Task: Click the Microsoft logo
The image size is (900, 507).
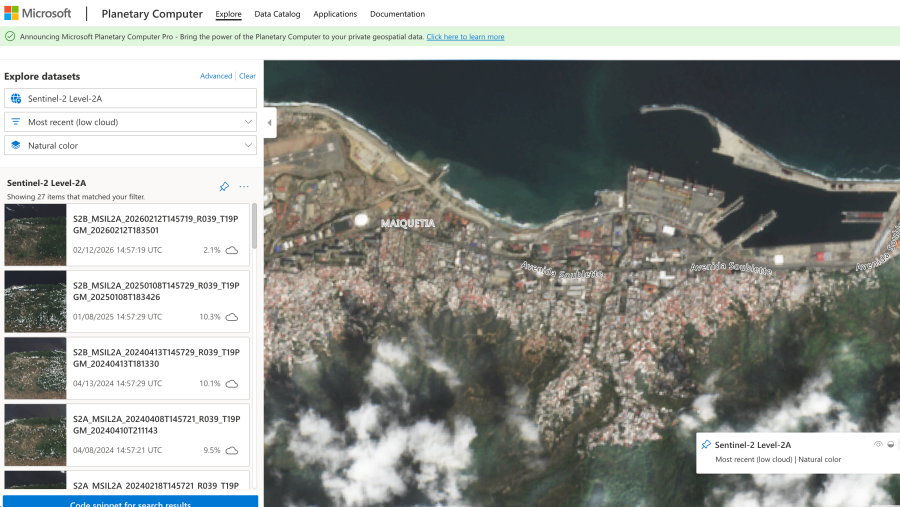Action: click(38, 13)
